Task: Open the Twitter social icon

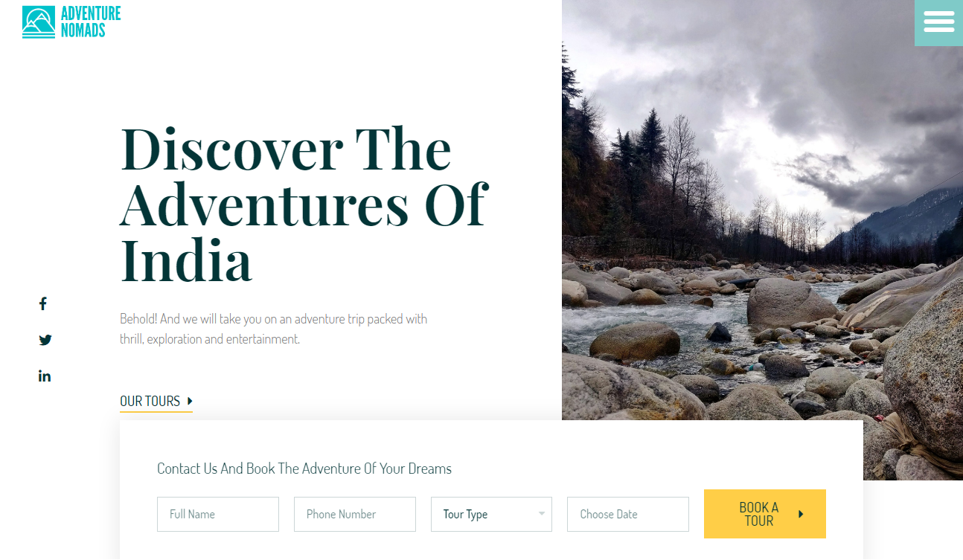Action: point(45,340)
